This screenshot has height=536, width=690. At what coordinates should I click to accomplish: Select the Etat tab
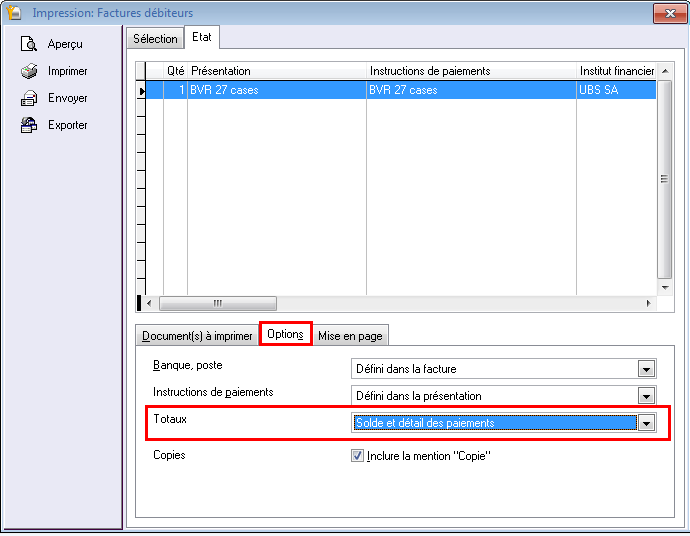(201, 38)
